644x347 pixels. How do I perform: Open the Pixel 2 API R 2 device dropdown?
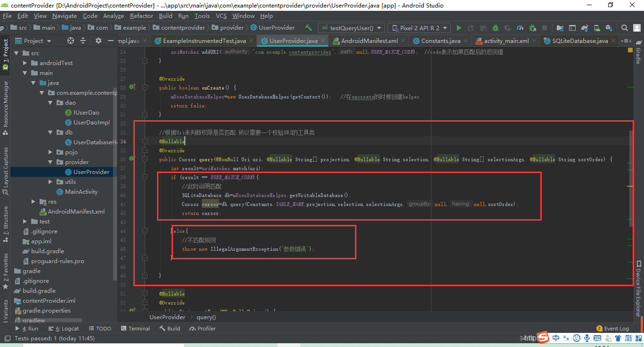click(419, 28)
